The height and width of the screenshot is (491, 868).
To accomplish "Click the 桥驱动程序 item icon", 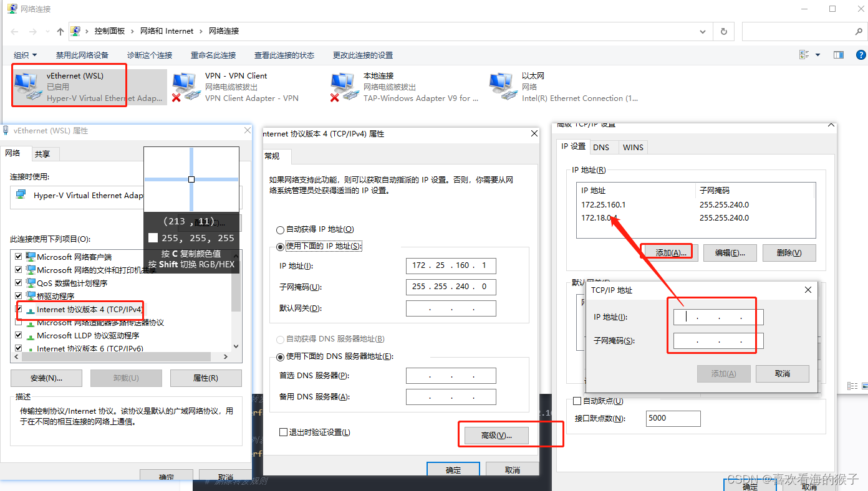I will (x=31, y=296).
